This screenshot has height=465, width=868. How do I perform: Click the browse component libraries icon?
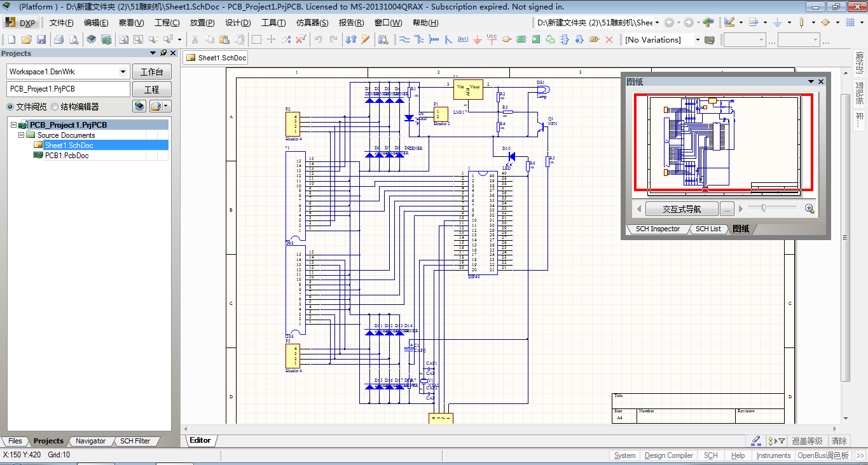click(x=383, y=39)
